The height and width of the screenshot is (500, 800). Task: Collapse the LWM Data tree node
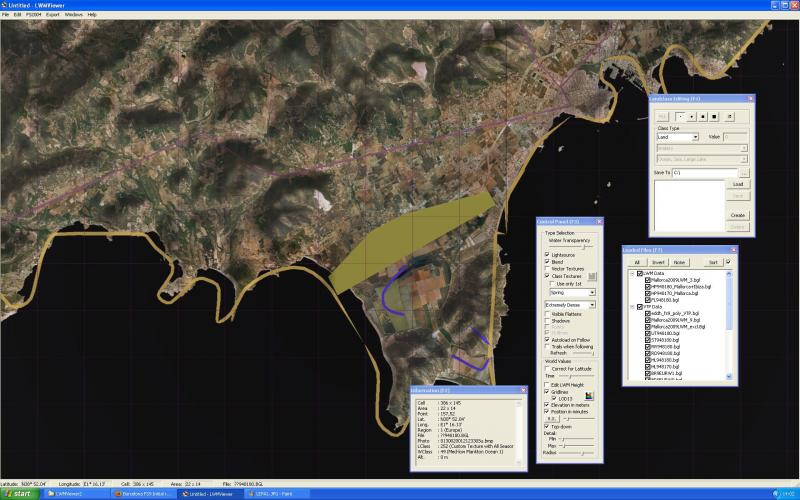(631, 273)
